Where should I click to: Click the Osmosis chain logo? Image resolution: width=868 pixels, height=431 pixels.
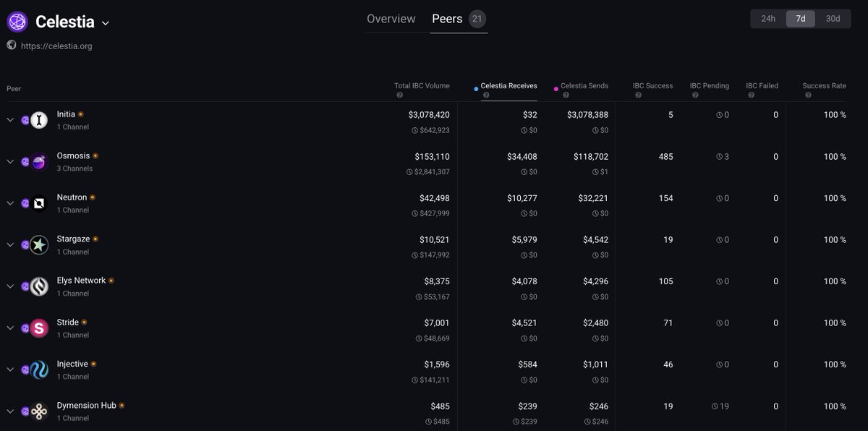point(39,162)
